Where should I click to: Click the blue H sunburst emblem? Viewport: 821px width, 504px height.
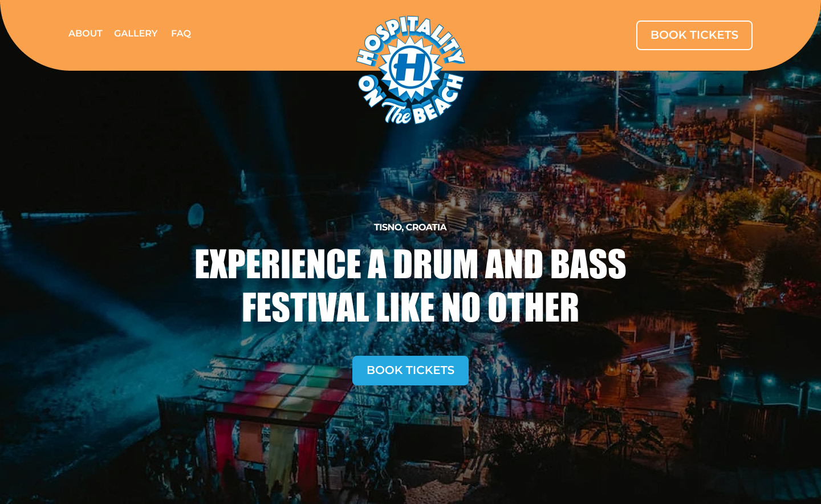410,67
